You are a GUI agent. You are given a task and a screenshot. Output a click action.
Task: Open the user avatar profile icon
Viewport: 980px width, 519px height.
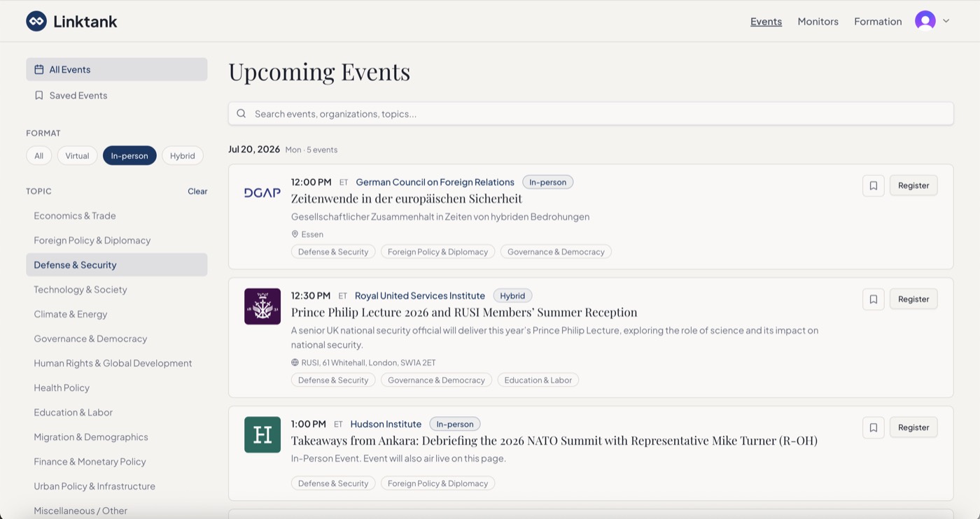925,21
